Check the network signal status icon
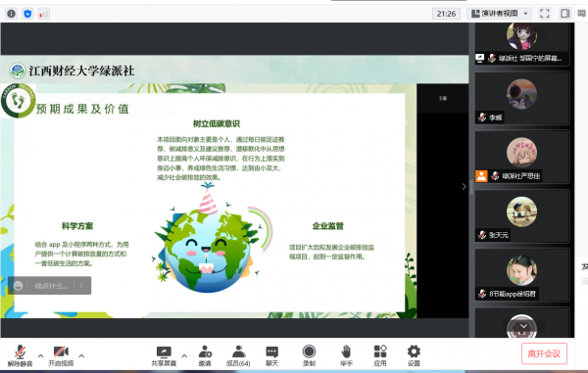This screenshot has height=373, width=588. pos(43,14)
